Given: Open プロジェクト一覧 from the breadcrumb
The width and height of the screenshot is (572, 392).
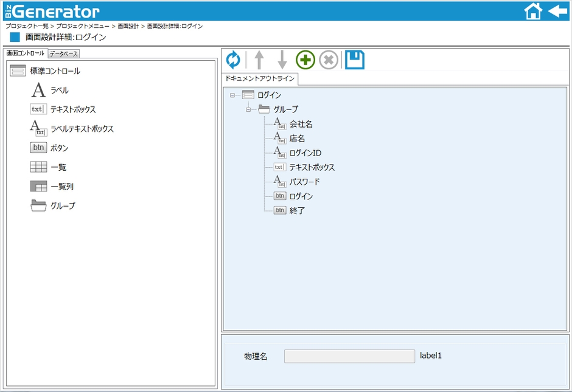Looking at the screenshot, I should point(26,26).
